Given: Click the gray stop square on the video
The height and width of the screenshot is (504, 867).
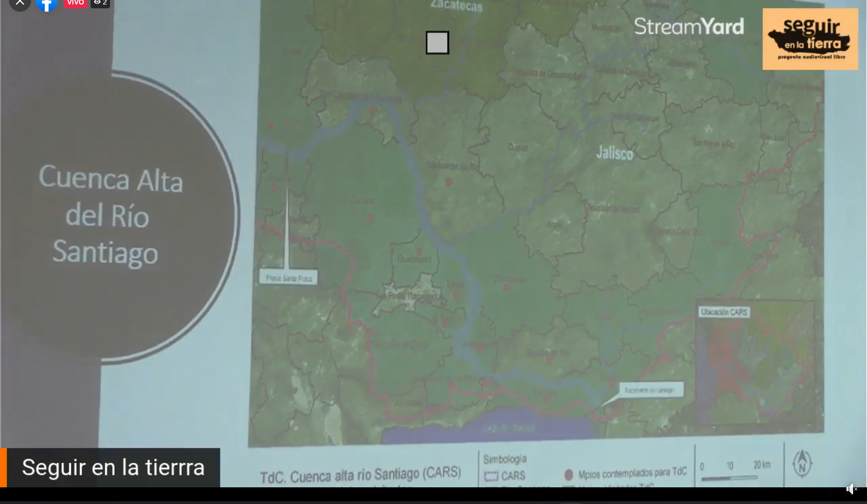Looking at the screenshot, I should (x=437, y=43).
